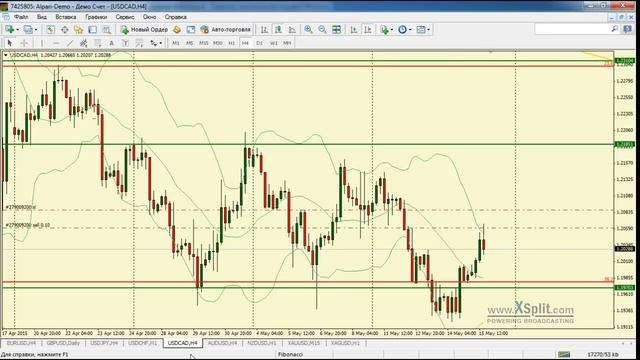The height and width of the screenshot is (360, 640).
Task: Click the Profiles icon
Action: pyautogui.click(x=27, y=29)
